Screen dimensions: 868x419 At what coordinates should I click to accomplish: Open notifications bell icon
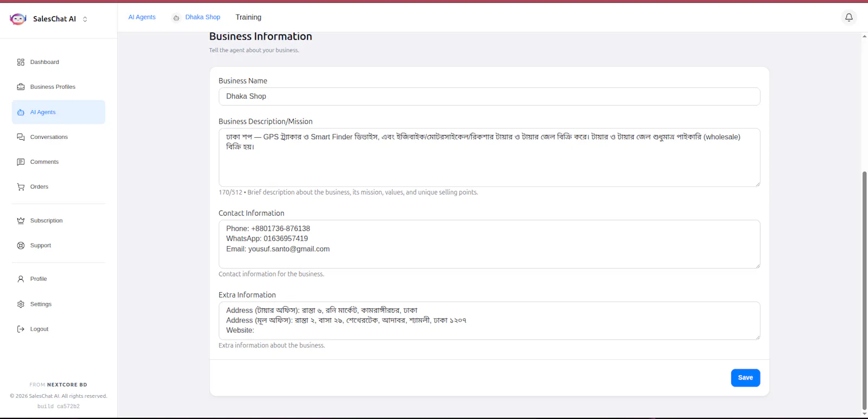(849, 17)
